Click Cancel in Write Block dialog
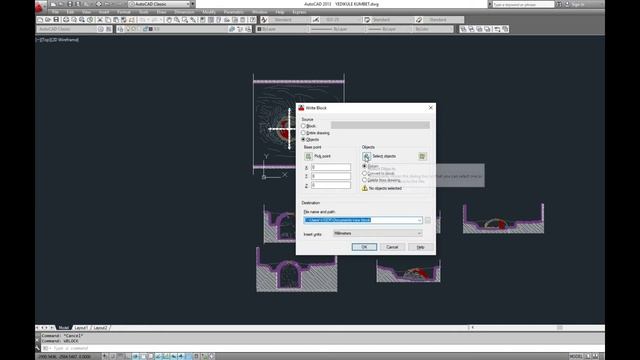 392,247
